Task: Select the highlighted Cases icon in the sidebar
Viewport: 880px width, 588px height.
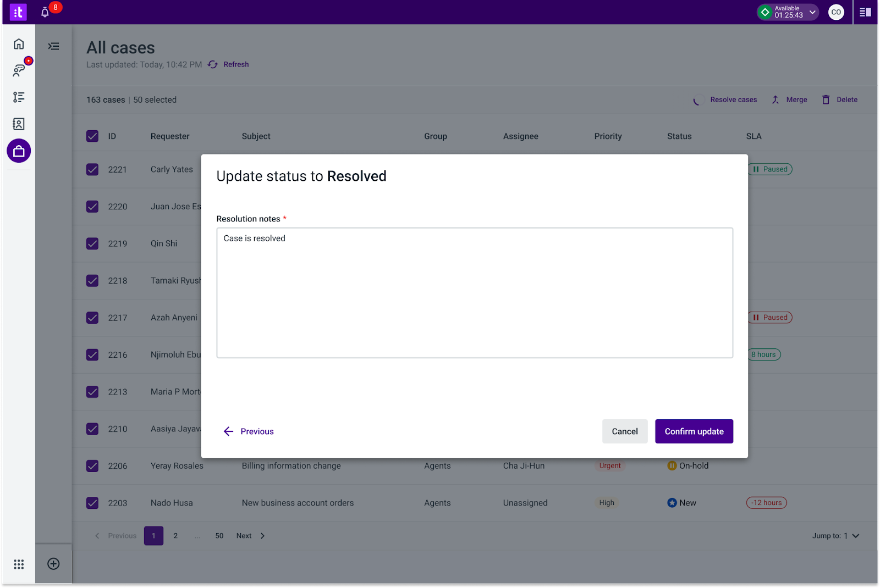Action: [x=18, y=151]
